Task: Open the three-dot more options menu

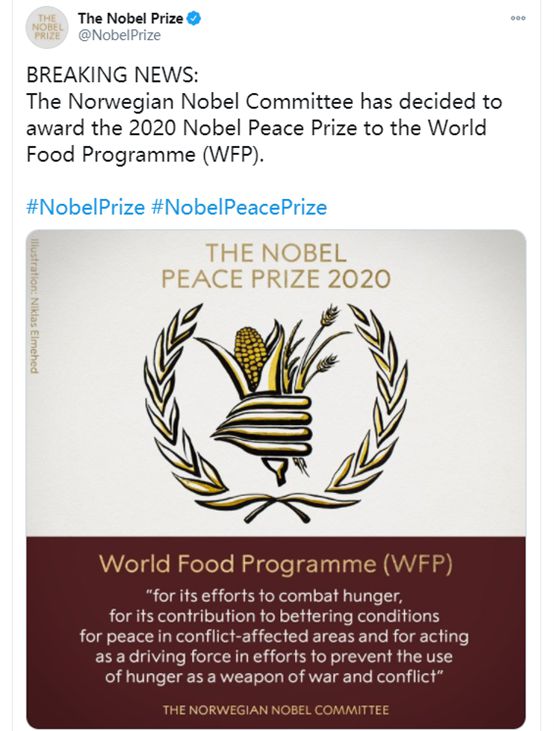Action: coord(518,18)
